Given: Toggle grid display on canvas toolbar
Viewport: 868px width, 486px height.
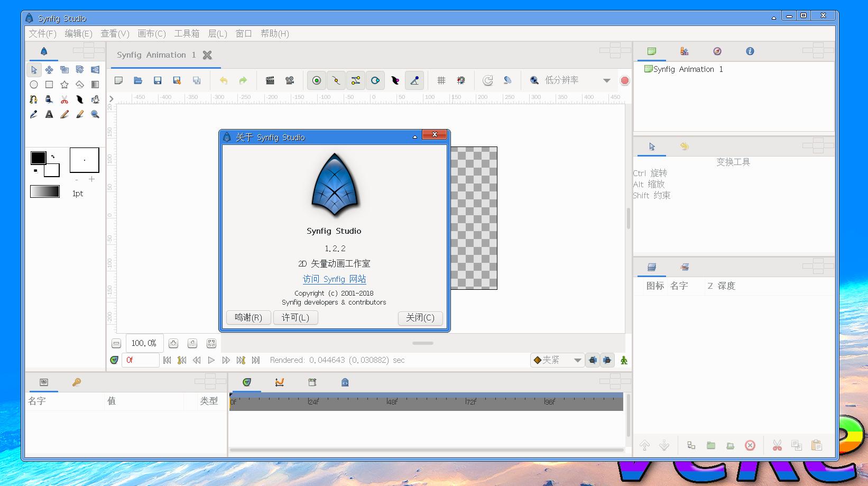Looking at the screenshot, I should pos(441,80).
